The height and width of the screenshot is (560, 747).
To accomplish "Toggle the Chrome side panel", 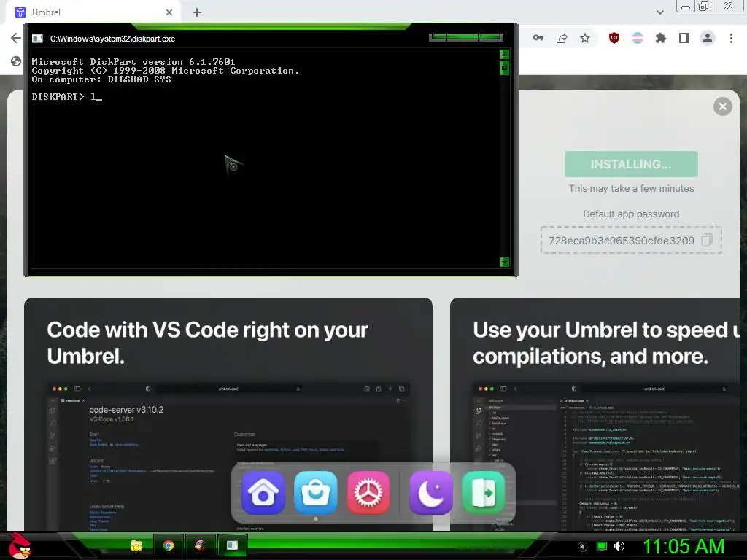I will 684,38.
